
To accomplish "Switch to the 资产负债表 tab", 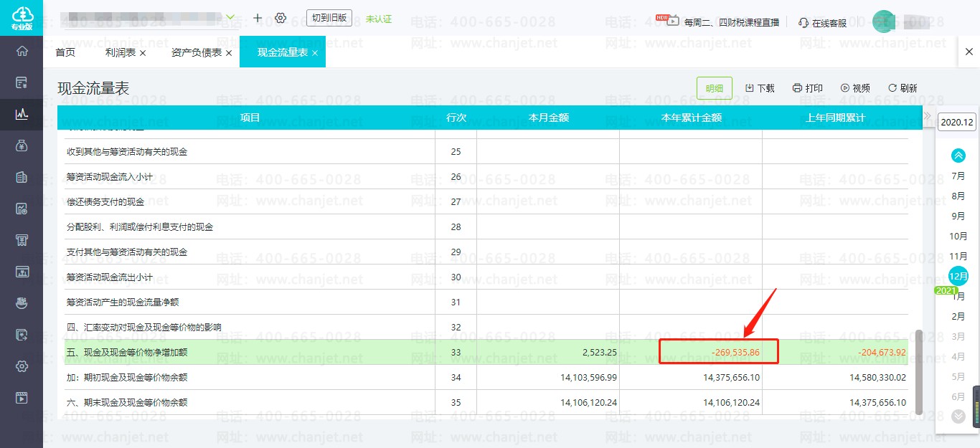I will pos(197,52).
